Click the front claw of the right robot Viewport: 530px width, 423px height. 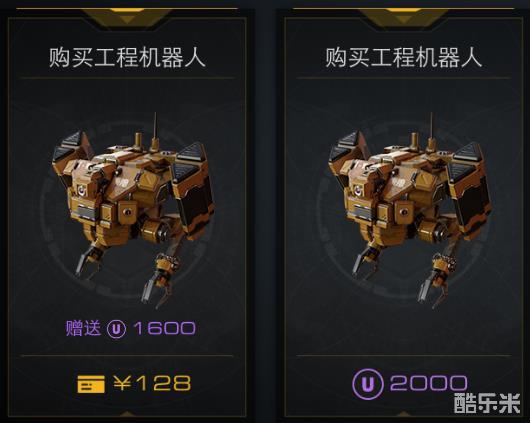click(x=433, y=281)
